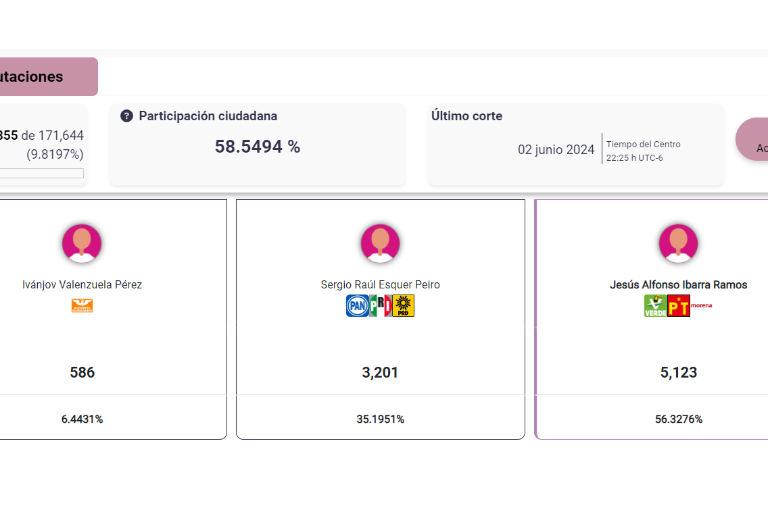Click the Movimiento Ciudadano party logo

point(82,305)
